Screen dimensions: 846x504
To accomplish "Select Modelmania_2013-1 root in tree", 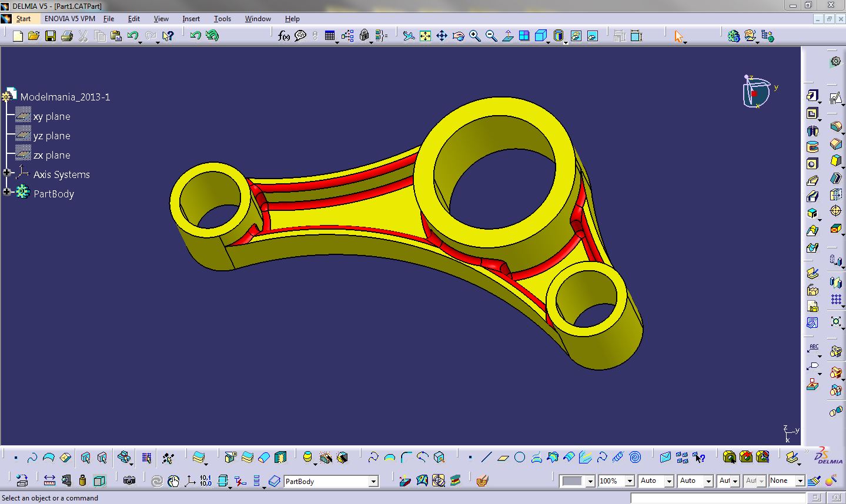I will click(x=65, y=97).
